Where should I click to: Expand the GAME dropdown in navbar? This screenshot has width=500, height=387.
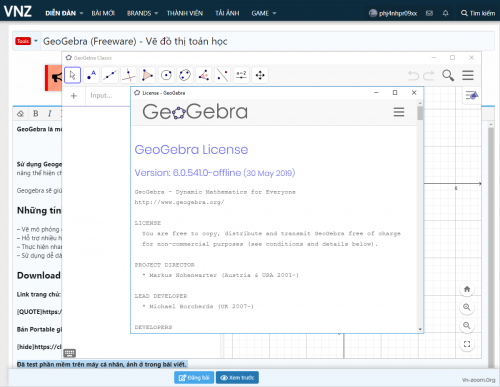[264, 13]
